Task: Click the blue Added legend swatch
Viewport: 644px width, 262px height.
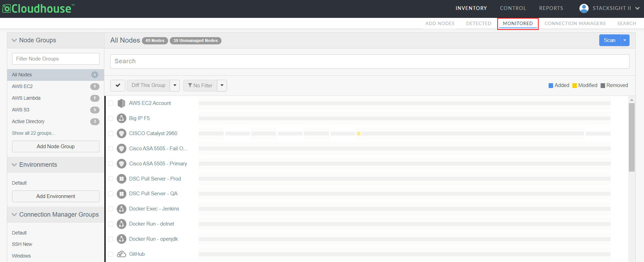Action: click(551, 86)
